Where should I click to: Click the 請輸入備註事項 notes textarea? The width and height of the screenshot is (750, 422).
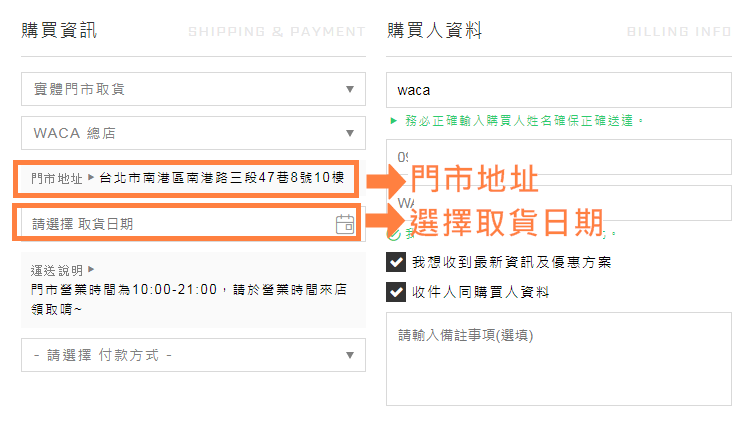[x=559, y=359]
